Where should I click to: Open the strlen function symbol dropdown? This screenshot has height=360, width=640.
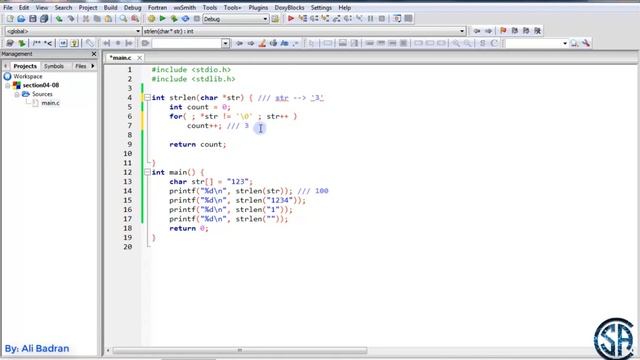pos(462,31)
